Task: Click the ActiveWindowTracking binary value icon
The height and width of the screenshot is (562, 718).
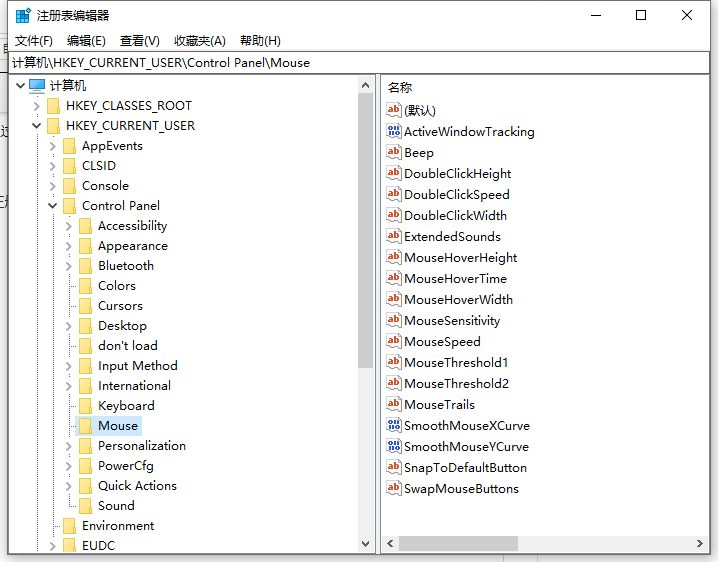Action: click(x=394, y=131)
